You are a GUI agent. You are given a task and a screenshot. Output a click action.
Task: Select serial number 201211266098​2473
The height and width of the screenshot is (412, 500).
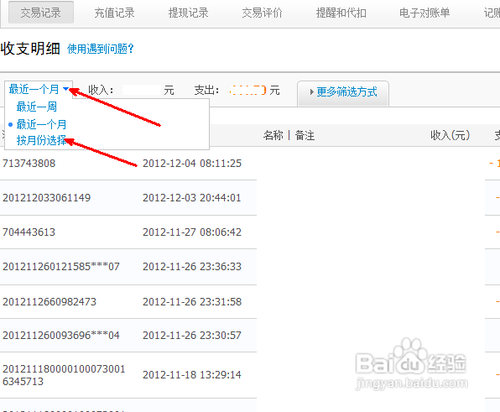(49, 302)
